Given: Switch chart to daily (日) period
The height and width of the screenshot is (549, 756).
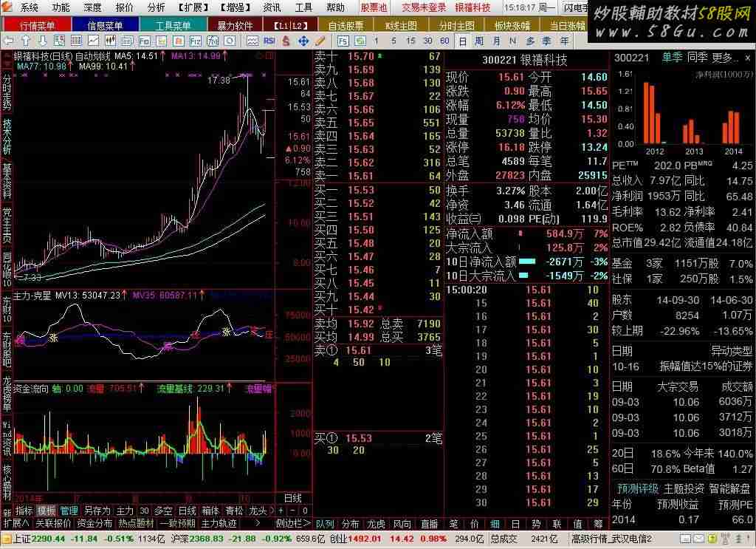Looking at the screenshot, I should [x=462, y=41].
